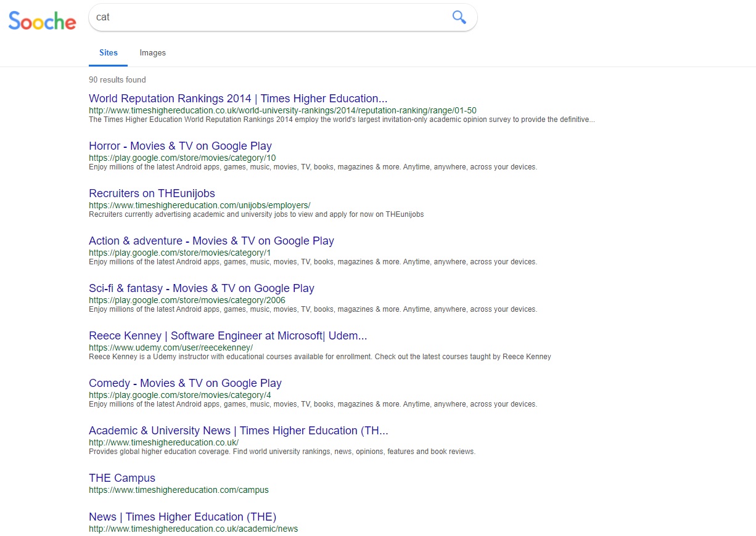The height and width of the screenshot is (536, 756).
Task: Click Reece Kenney Udemy instructor description
Action: click(x=320, y=357)
